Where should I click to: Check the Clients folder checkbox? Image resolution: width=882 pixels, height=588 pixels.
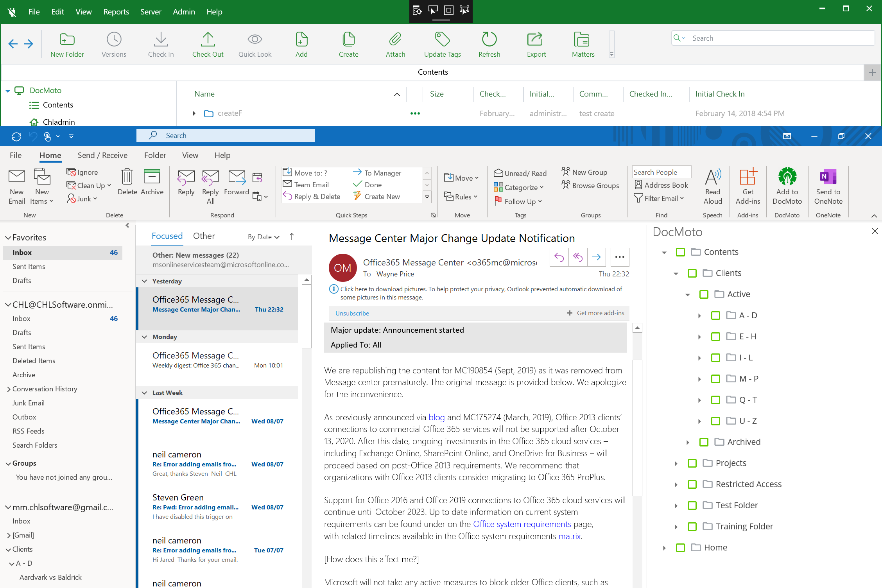coord(692,273)
